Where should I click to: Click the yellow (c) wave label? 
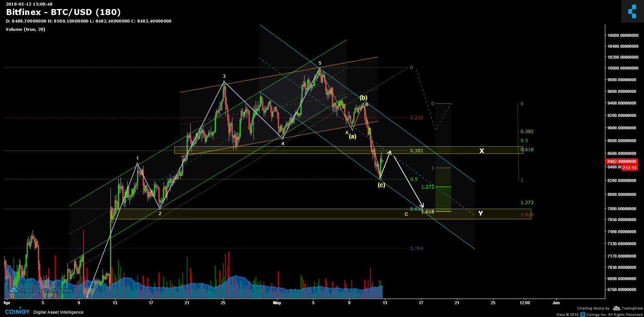point(381,185)
